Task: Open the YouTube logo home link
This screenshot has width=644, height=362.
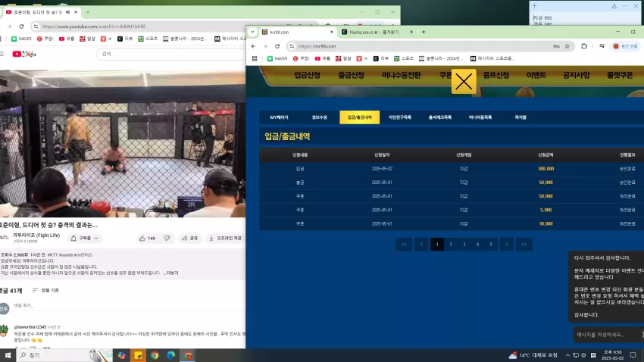Action: click(24, 54)
